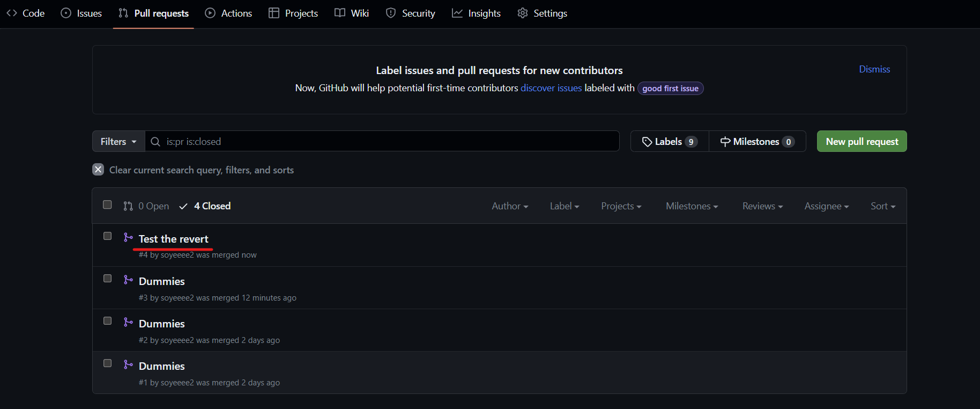The image size is (980, 409).
Task: Expand the Assignee filter menu
Action: [x=827, y=206]
